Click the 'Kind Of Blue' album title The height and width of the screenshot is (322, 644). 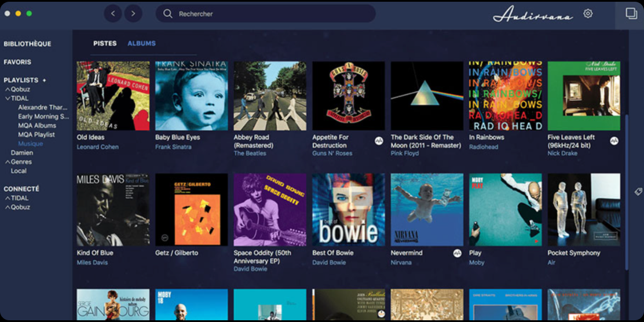coord(95,253)
